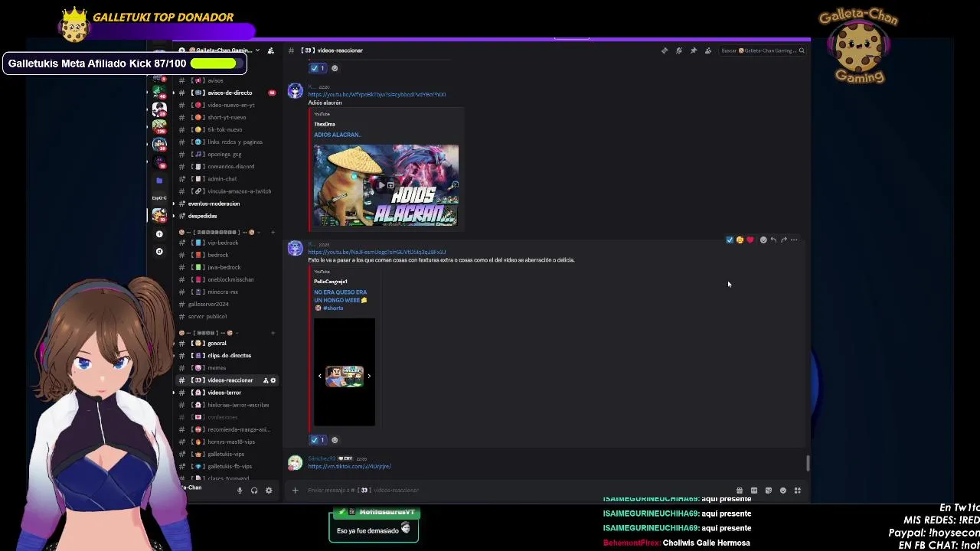The width and height of the screenshot is (980, 551).
Task: Open the apps launcher icon in message bar
Action: (797, 491)
